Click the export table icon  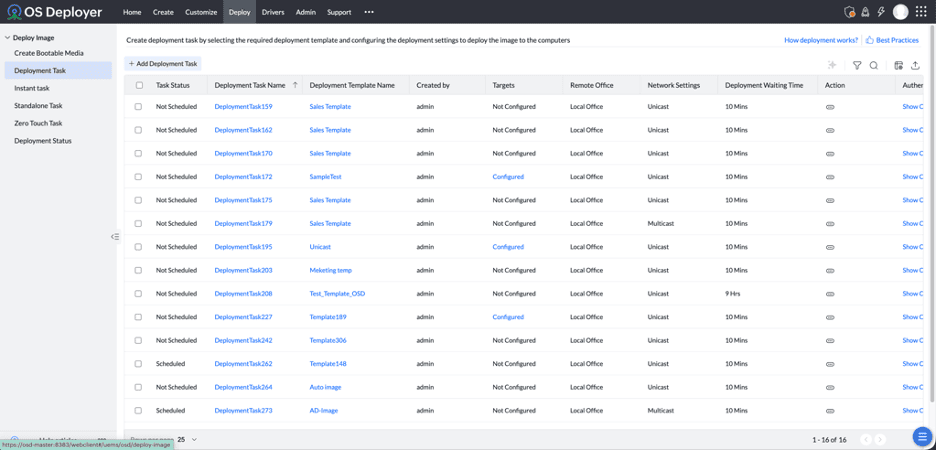[x=916, y=66]
